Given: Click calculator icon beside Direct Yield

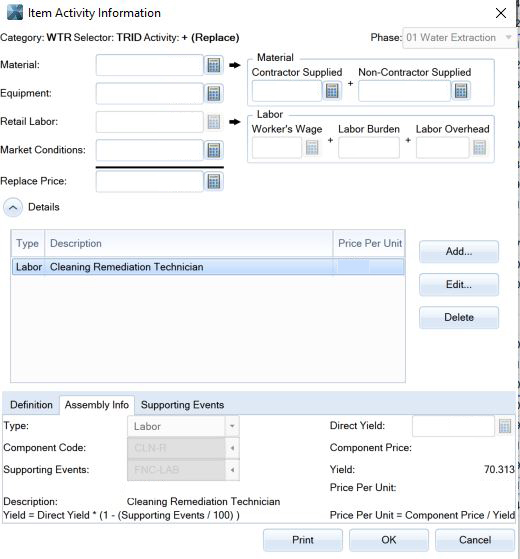Looking at the screenshot, I should 505,426.
